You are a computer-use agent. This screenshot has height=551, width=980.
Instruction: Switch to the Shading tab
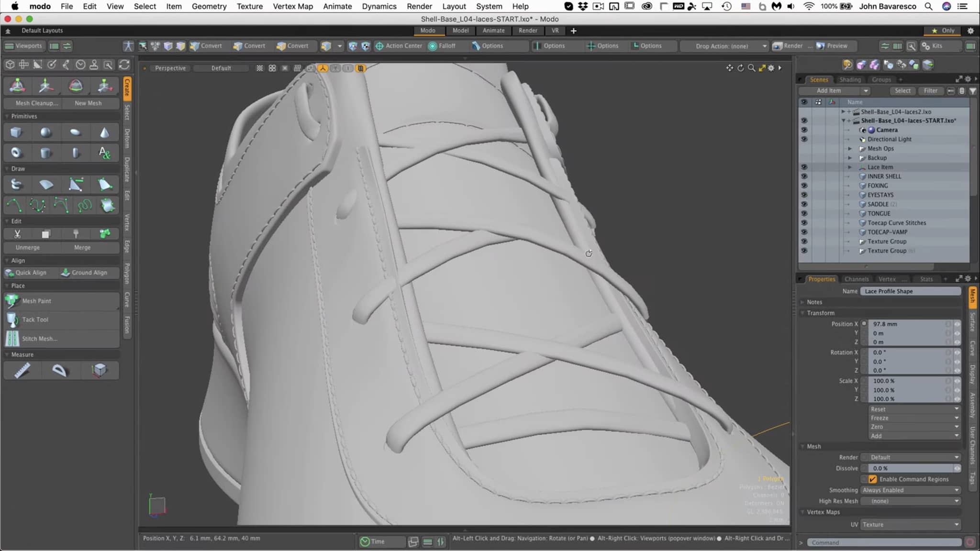click(x=850, y=79)
